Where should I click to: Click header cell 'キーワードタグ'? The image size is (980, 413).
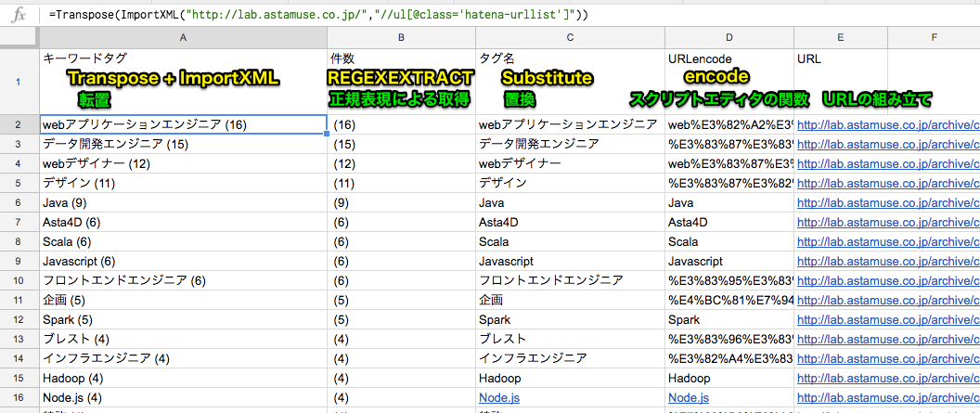(183, 82)
